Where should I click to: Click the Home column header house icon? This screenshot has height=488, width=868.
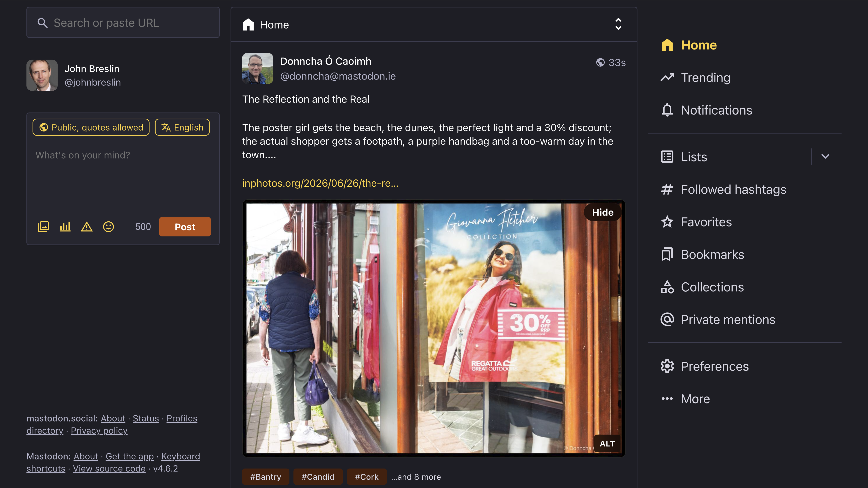click(248, 25)
